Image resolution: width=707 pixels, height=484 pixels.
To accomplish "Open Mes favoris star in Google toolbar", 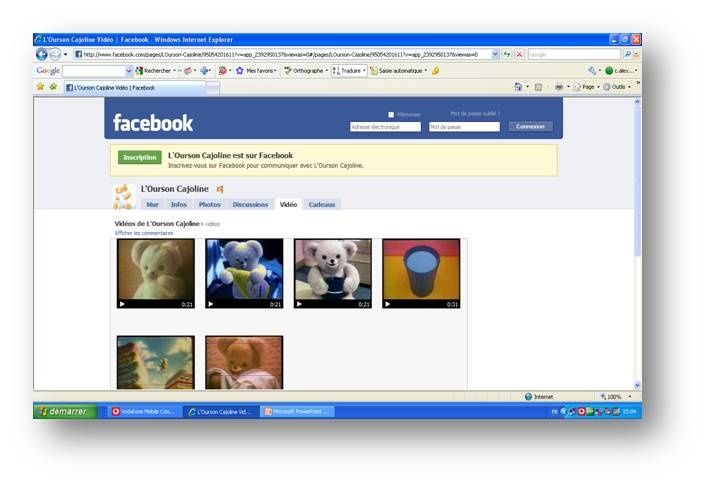I will coord(255,71).
